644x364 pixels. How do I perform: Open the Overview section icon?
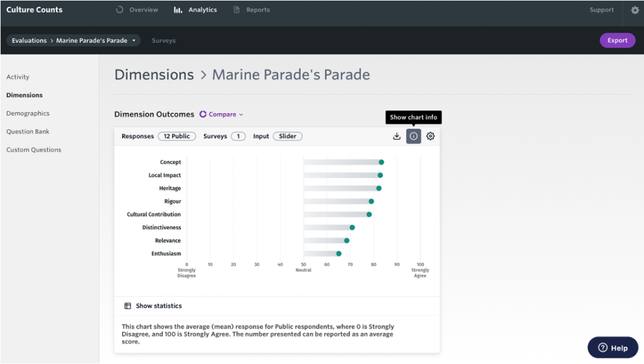119,9
